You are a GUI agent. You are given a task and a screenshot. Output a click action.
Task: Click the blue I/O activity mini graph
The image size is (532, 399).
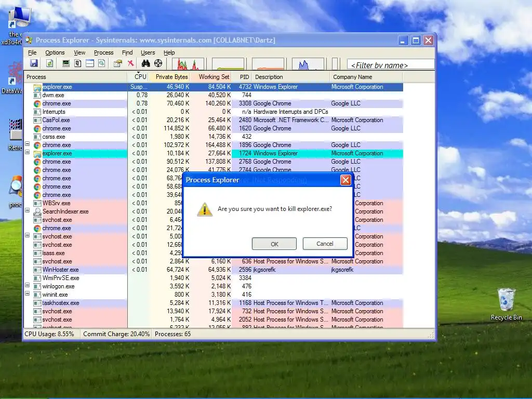308,64
